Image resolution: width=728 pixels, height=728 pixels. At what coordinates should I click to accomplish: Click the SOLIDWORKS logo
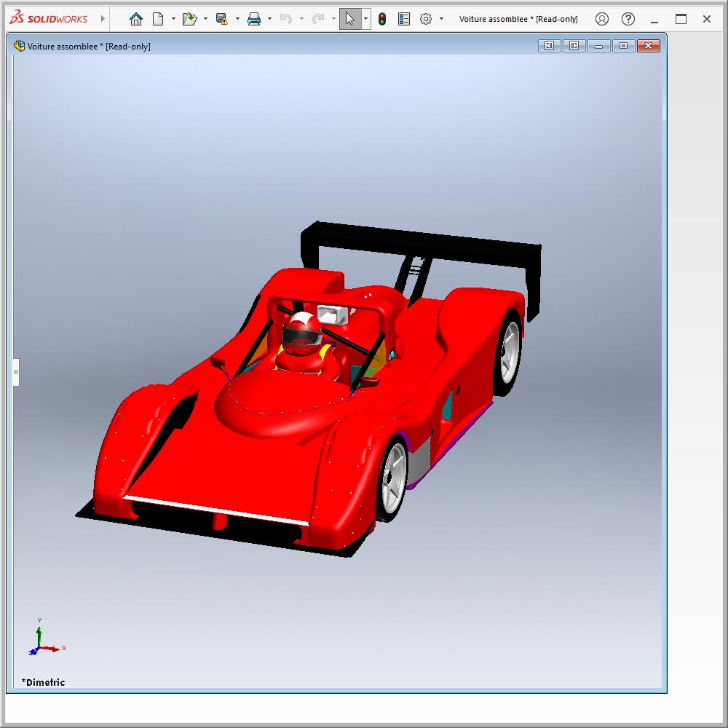pyautogui.click(x=49, y=19)
